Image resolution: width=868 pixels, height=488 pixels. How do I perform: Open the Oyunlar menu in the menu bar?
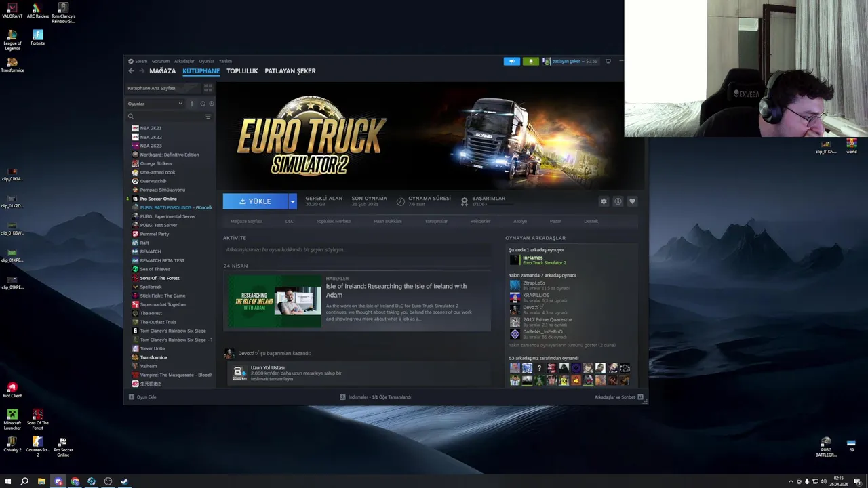pyautogui.click(x=206, y=61)
